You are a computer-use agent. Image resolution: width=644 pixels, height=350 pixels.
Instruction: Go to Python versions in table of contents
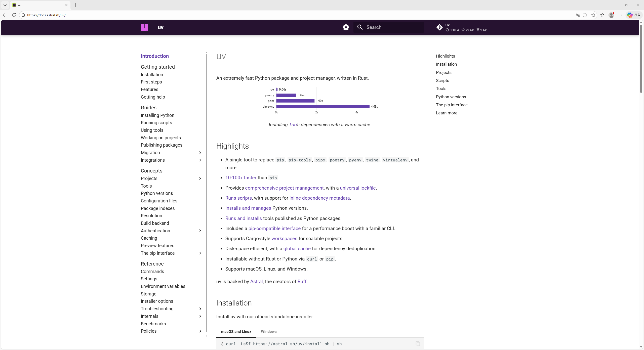pos(451,97)
